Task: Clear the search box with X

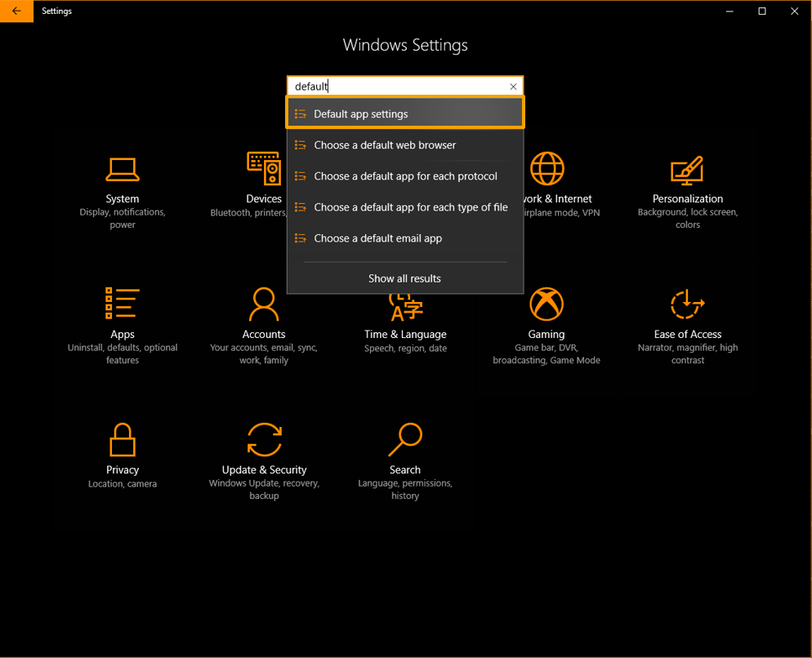Action: [513, 87]
